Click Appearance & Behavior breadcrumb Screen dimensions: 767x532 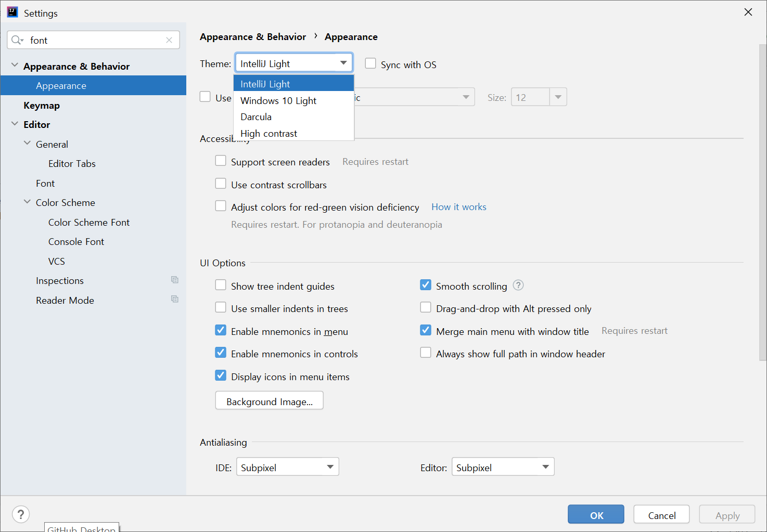(x=253, y=36)
